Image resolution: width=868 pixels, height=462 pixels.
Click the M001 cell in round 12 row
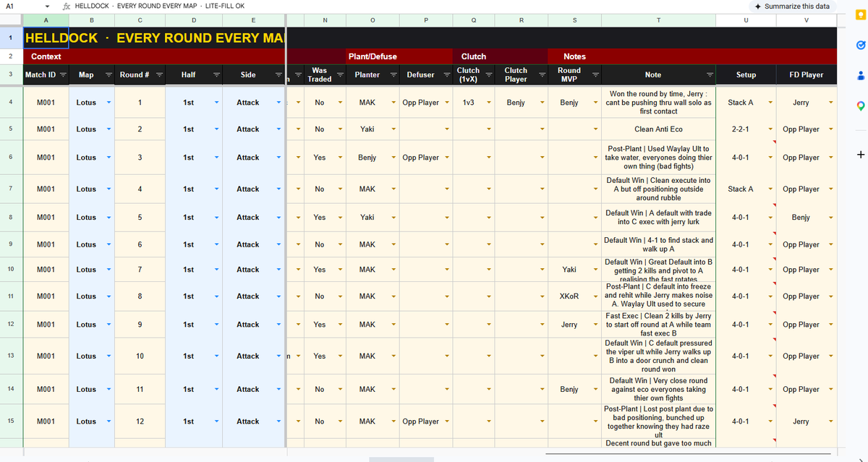[46, 422]
